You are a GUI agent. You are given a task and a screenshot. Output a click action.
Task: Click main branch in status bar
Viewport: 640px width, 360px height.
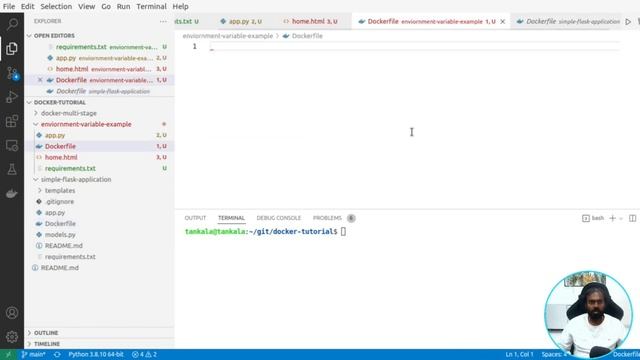[x=33, y=354]
